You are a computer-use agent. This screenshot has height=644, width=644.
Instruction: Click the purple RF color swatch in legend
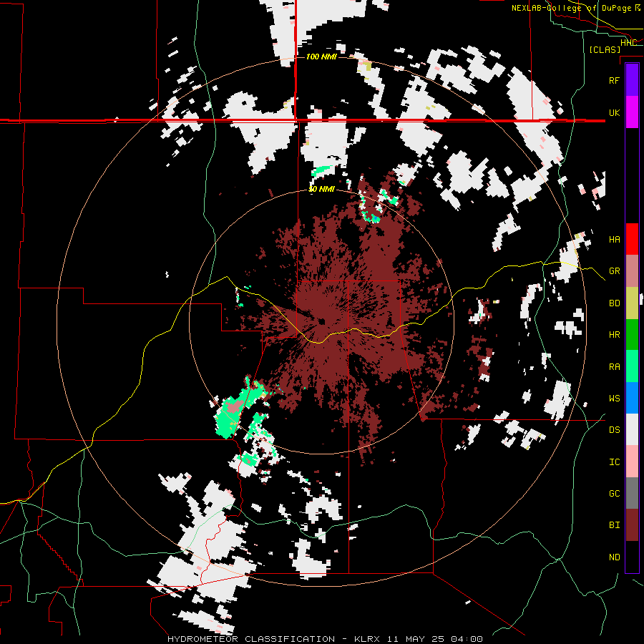(632, 80)
